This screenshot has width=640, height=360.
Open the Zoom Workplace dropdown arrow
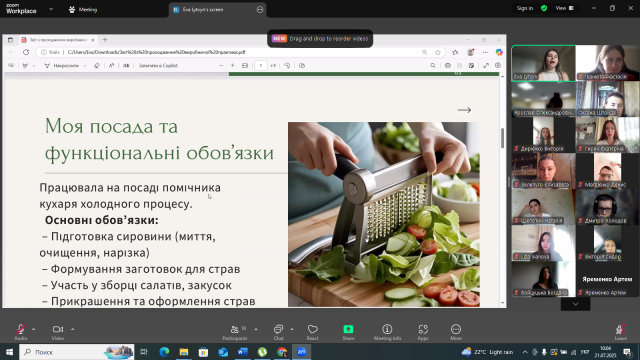[x=51, y=9]
